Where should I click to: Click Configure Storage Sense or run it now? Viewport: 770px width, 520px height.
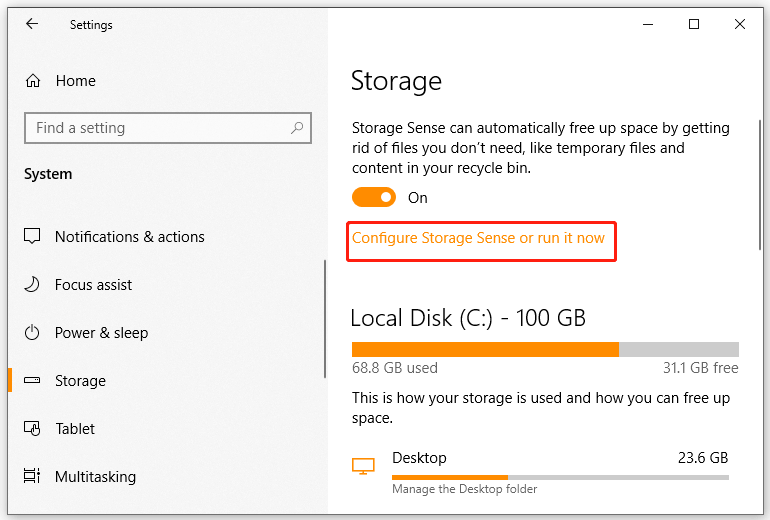point(478,238)
